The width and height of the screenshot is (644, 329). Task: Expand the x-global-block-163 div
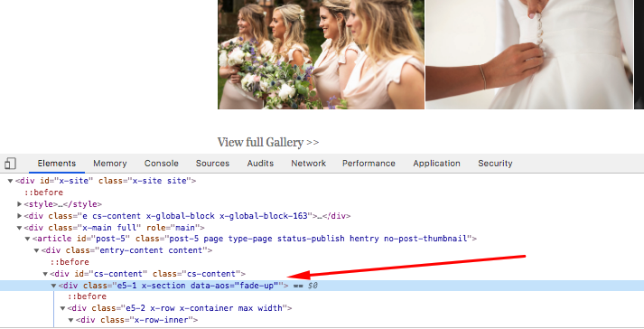[x=19, y=215]
